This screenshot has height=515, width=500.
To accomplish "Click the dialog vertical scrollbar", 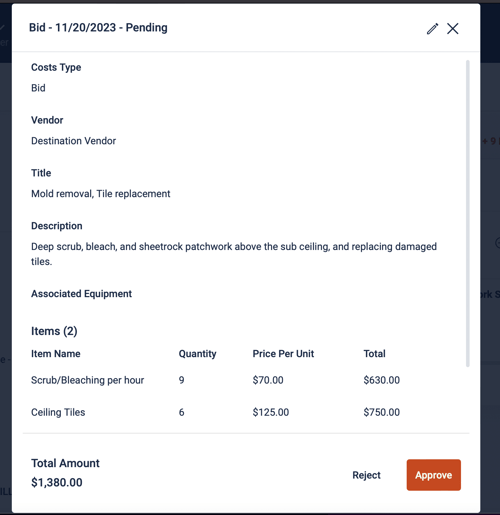I will 468,213.
